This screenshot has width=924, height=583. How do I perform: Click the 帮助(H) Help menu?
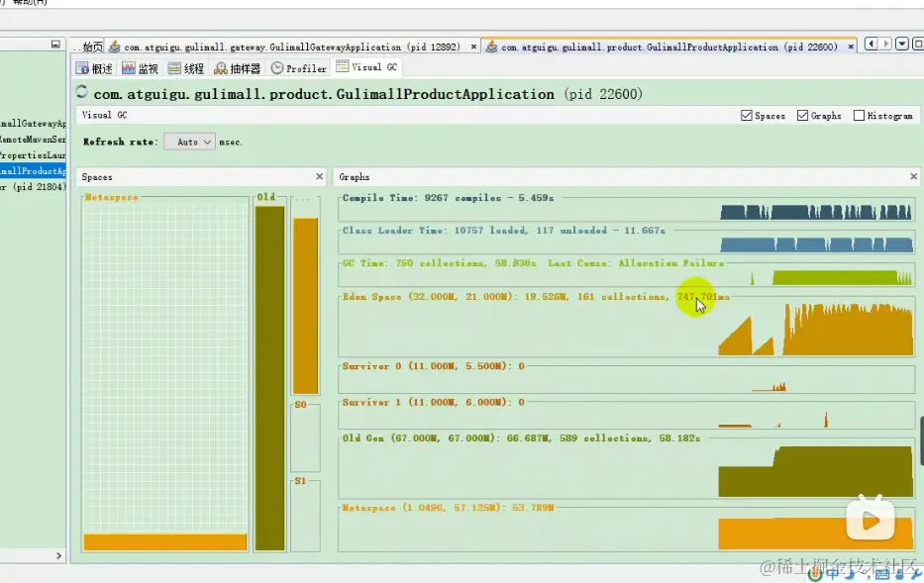tap(30, 2)
